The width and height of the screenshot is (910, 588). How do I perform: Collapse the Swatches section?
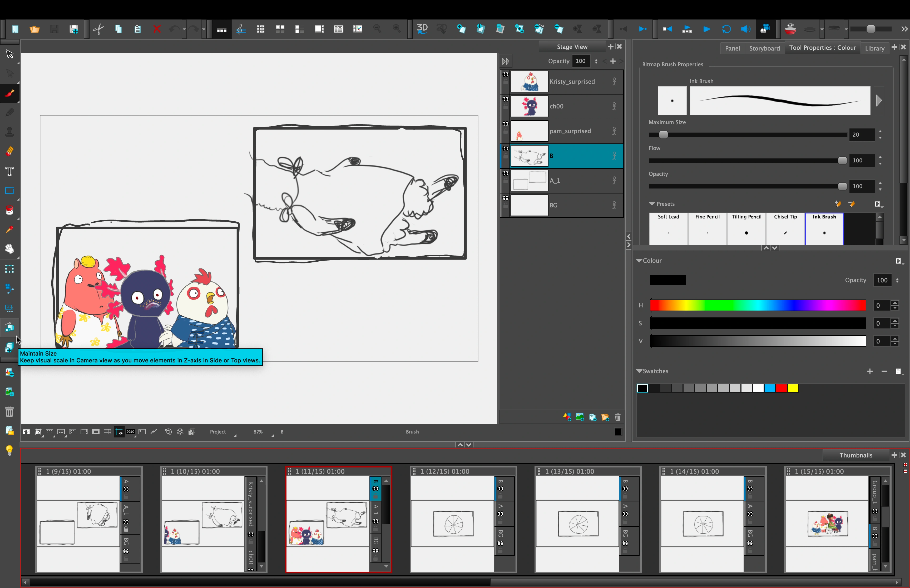pyautogui.click(x=639, y=371)
